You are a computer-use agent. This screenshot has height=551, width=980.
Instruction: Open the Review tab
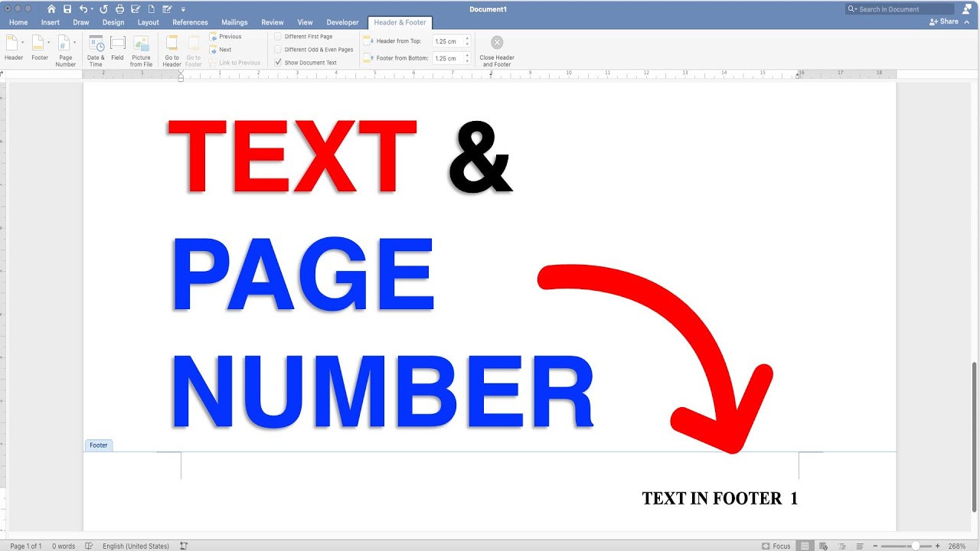click(x=272, y=22)
